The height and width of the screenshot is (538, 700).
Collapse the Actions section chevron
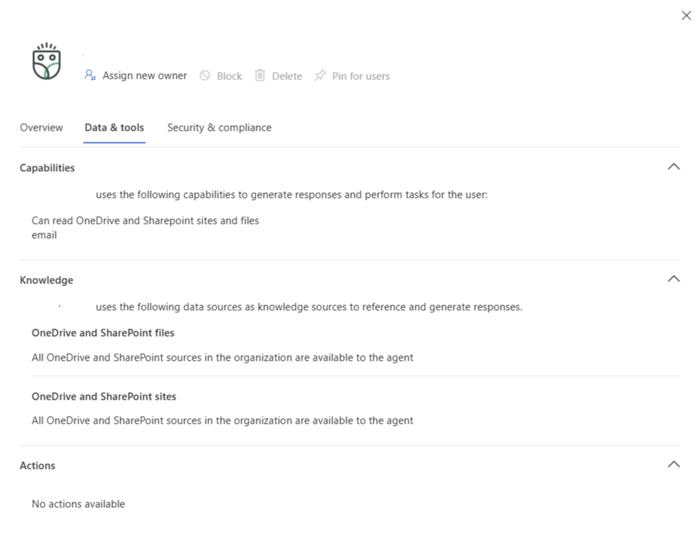click(673, 464)
